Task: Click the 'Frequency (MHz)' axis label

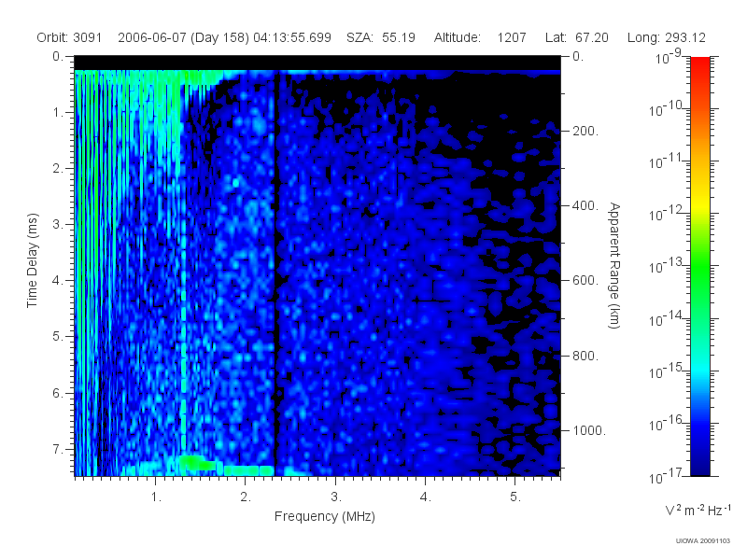Action: (324, 516)
